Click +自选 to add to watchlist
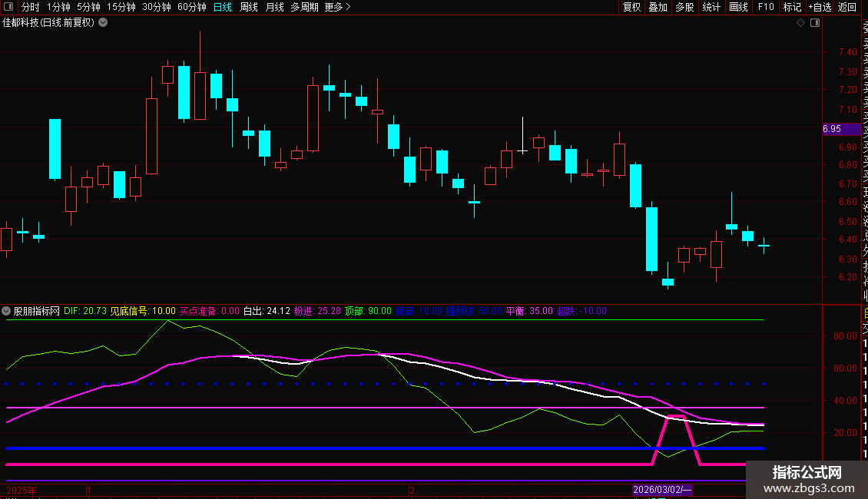The image size is (868, 499). tap(820, 7)
